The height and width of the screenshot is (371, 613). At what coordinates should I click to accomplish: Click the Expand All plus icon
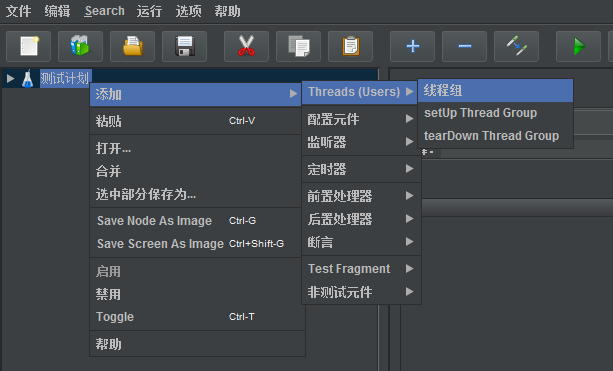tap(412, 47)
